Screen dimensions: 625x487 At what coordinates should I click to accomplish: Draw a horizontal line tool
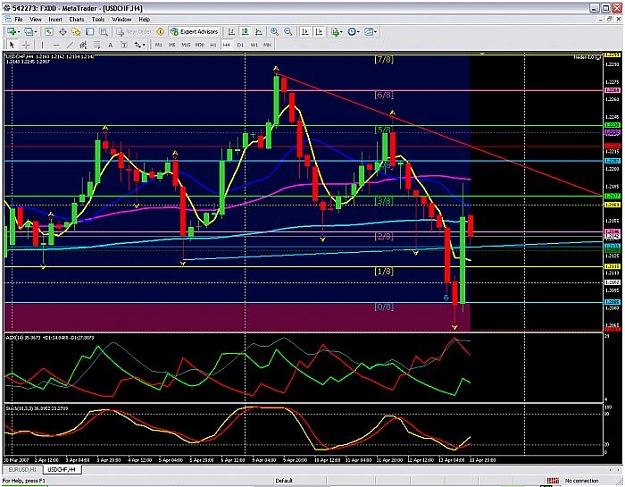point(56,45)
